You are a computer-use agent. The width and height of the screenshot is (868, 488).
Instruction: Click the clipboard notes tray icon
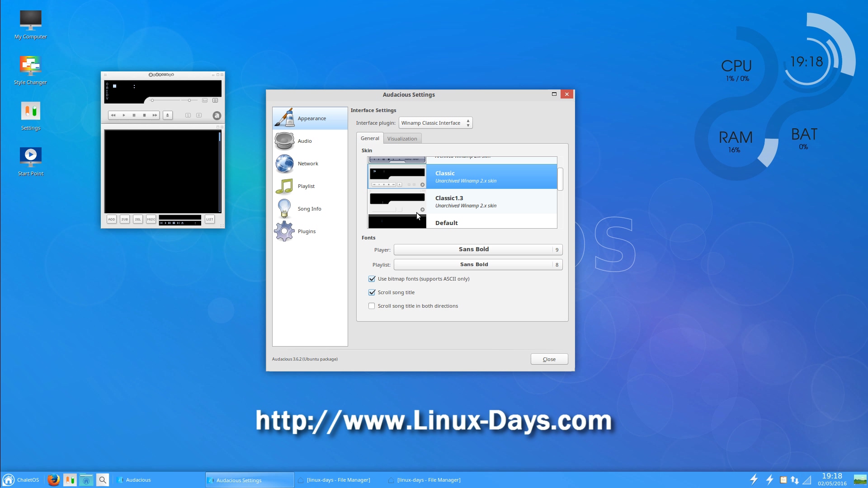783,480
